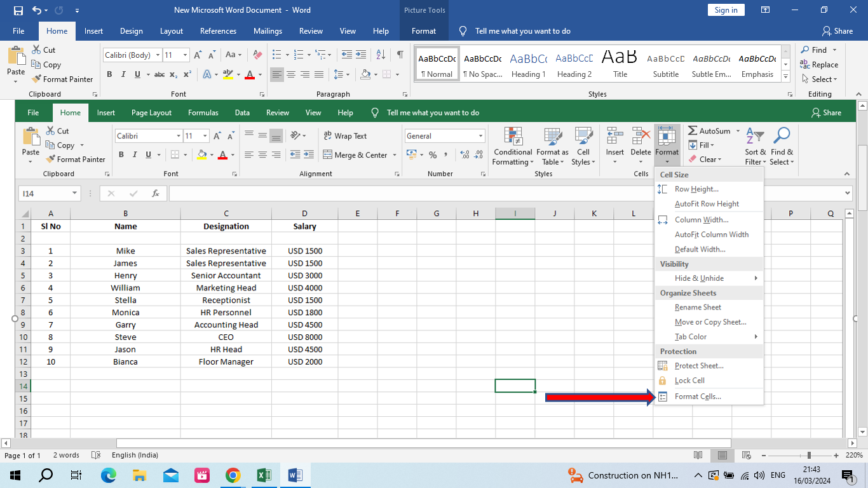Click Sign in button in Word title bar
Image resolution: width=868 pixels, height=488 pixels.
[x=726, y=10]
